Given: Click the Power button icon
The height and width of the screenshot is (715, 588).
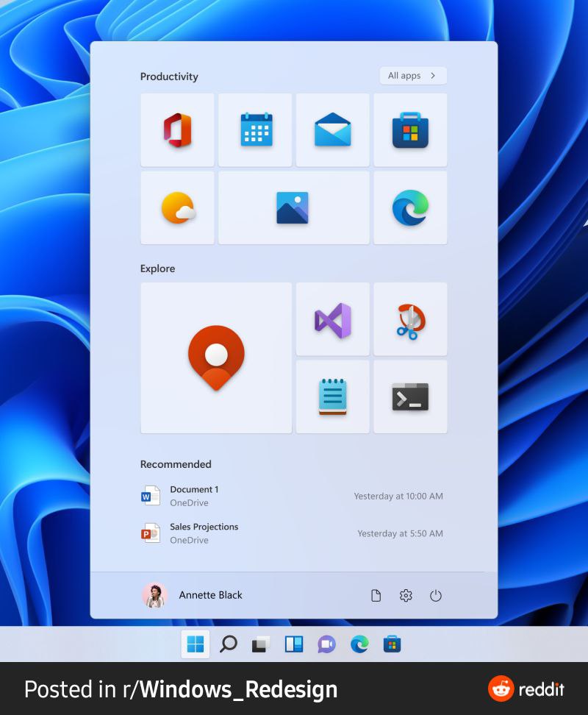Looking at the screenshot, I should pyautogui.click(x=436, y=596).
